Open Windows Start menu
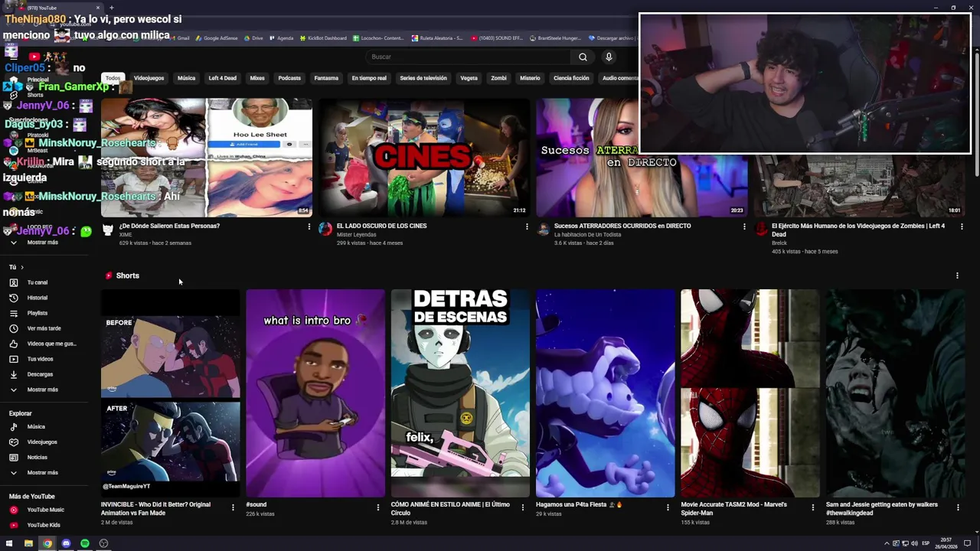Viewport: 980px width, 551px height. (9, 543)
